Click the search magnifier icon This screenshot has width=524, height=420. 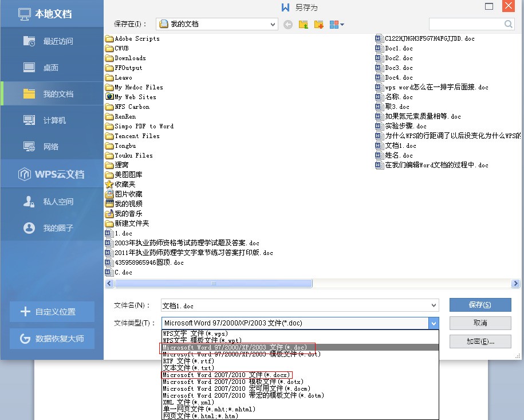509,24
